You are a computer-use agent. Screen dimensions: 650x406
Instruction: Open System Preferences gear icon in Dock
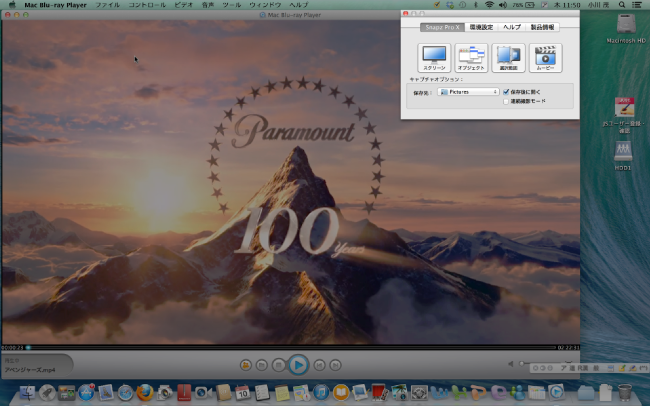coord(419,392)
